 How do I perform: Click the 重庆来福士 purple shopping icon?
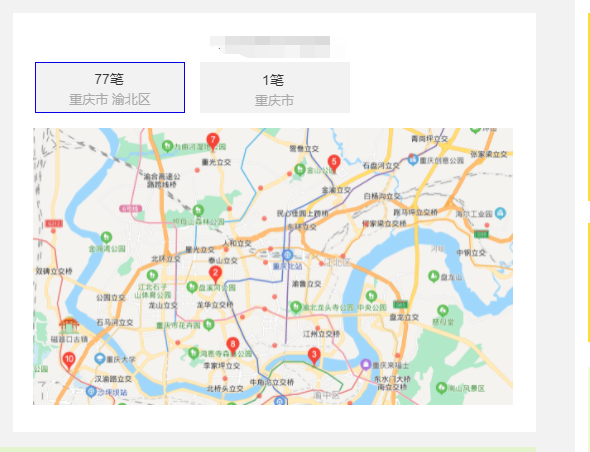(365, 364)
